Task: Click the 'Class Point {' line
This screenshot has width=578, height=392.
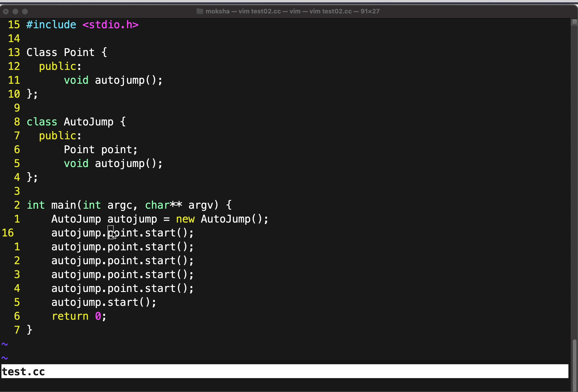Action: 67,52
